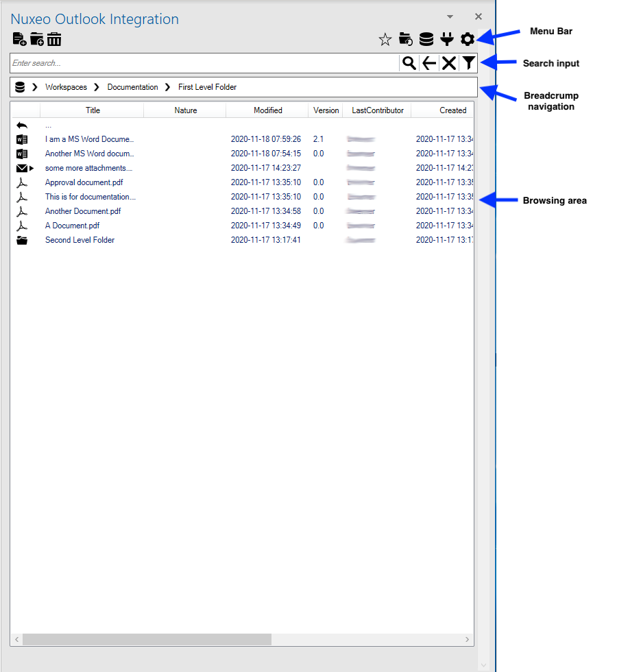
Task: Click into the 'Enter search...' field
Action: click(205, 63)
